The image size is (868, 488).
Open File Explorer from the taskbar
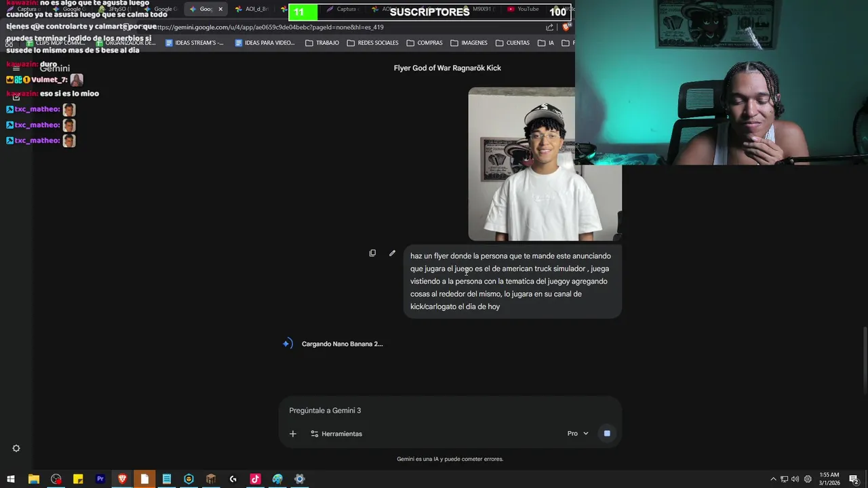33,479
